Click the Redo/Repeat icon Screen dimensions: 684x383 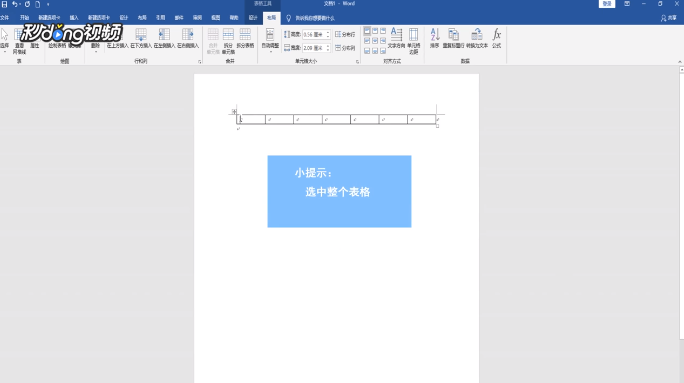coord(27,4)
